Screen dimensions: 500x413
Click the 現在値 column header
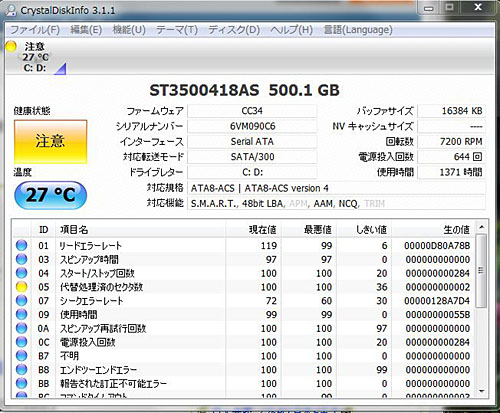point(253,230)
